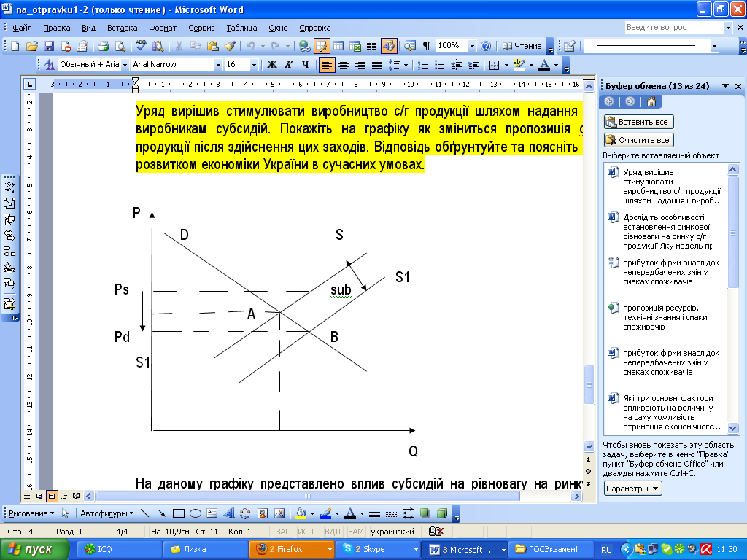Open the Параметры dropdown in clipboard pane

click(633, 489)
